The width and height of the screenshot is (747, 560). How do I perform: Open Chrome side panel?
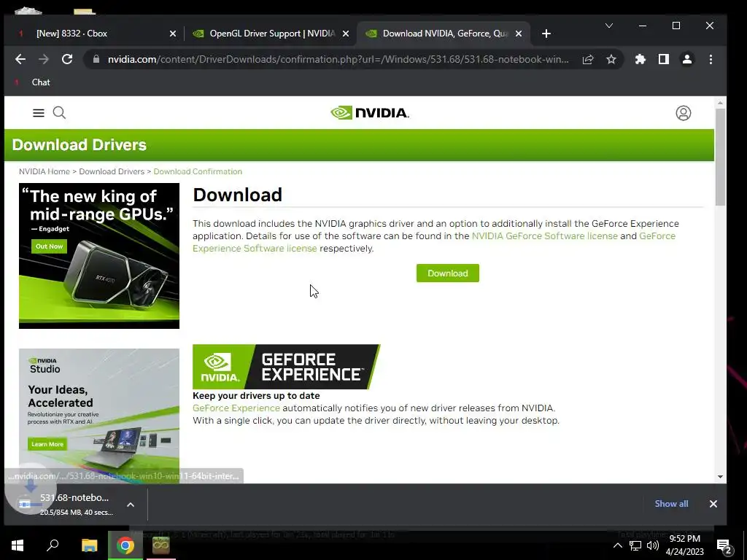pyautogui.click(x=664, y=59)
